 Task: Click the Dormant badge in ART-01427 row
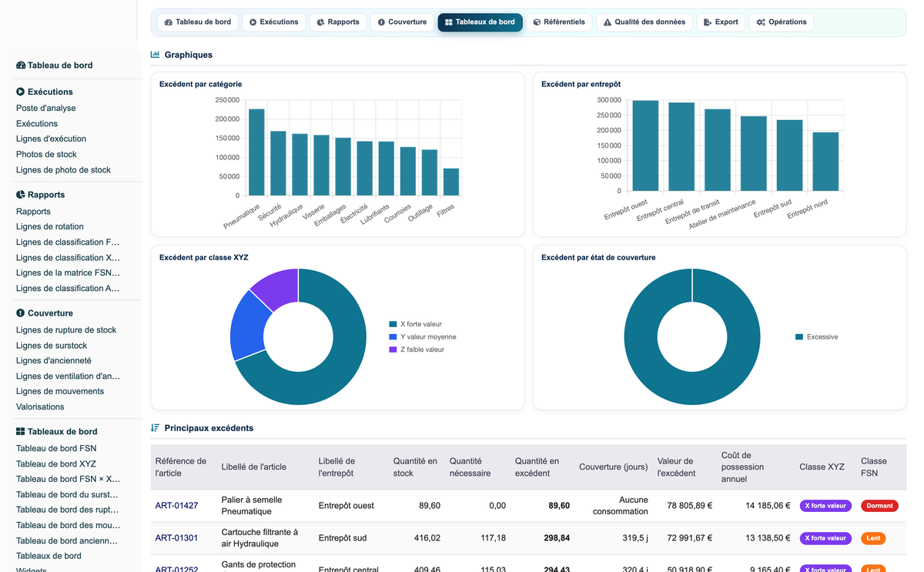879,506
